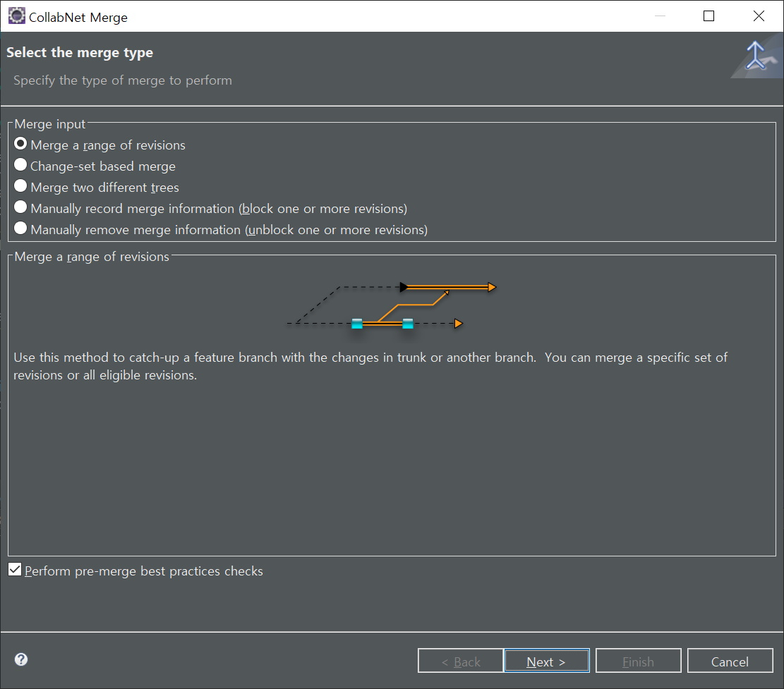Click the merge wizard banner icon
The height and width of the screenshot is (689, 784).
pyautogui.click(x=756, y=57)
